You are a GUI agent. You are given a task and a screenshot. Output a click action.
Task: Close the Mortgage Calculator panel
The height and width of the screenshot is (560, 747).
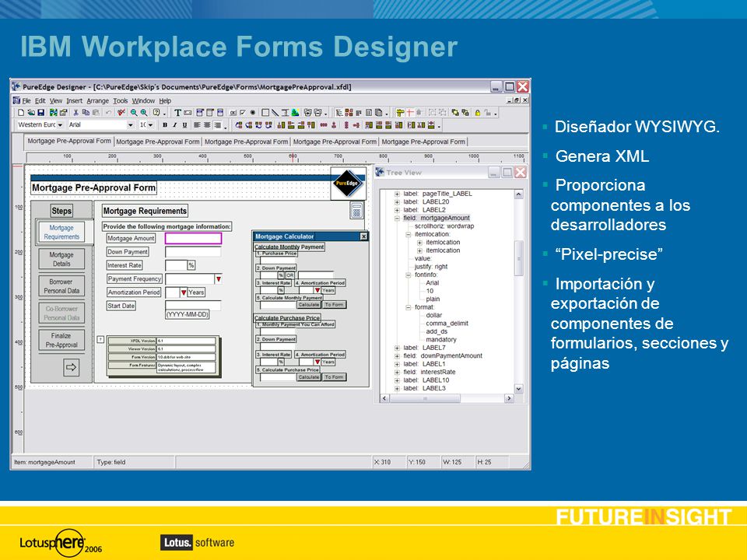[x=363, y=236]
